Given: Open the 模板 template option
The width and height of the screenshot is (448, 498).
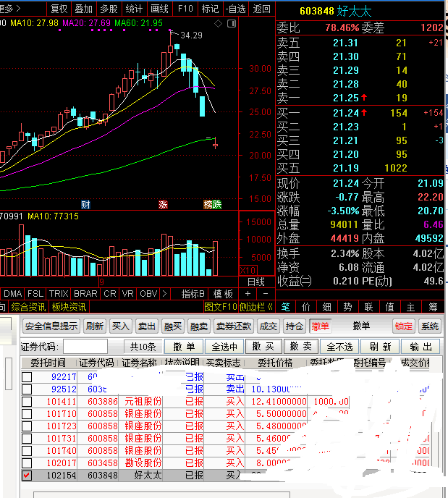Looking at the screenshot, I should tap(223, 294).
